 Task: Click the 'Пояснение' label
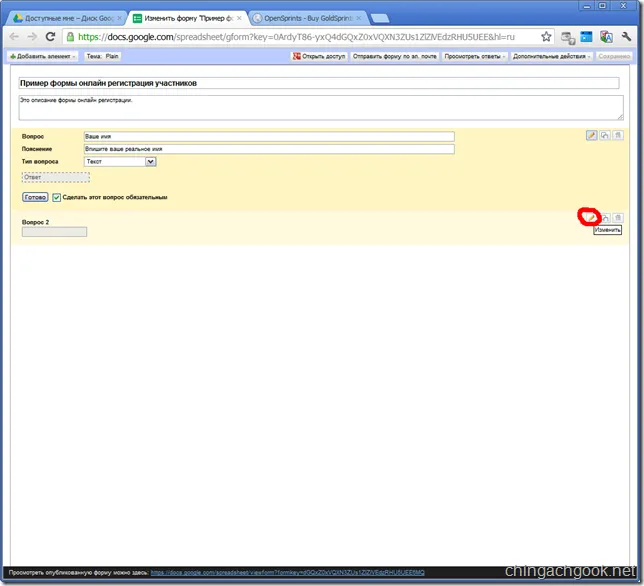click(37, 149)
